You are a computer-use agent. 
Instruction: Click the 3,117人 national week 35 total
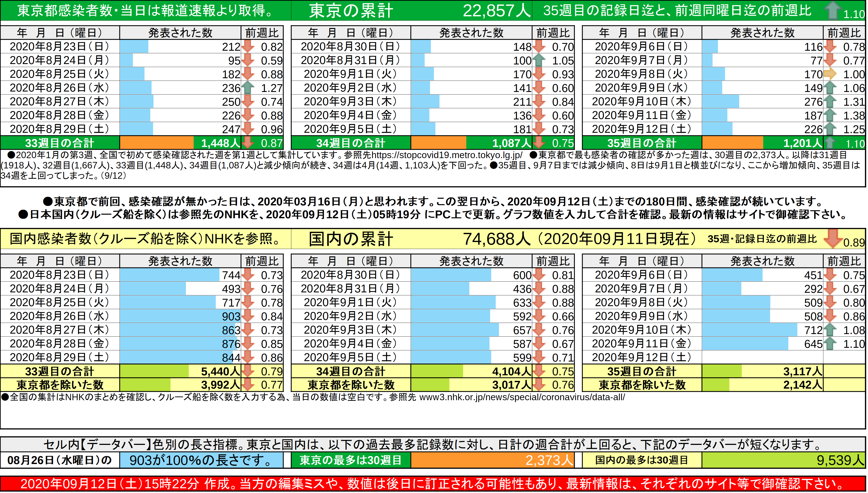point(803,371)
